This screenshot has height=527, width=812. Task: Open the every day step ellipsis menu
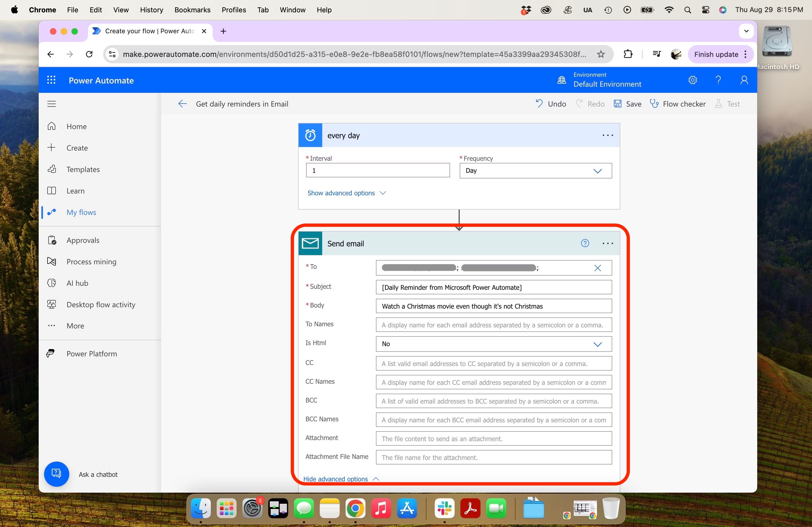pos(608,135)
